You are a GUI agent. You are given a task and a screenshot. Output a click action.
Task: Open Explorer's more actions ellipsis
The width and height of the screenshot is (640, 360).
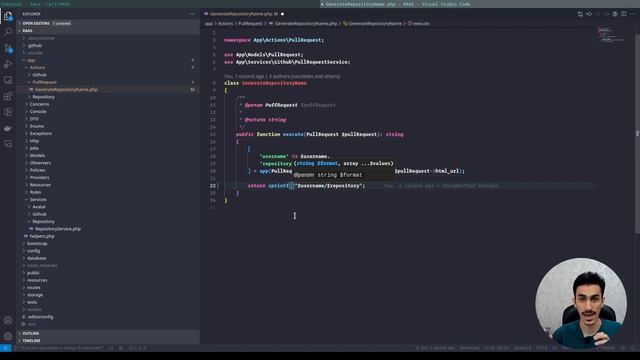point(192,14)
